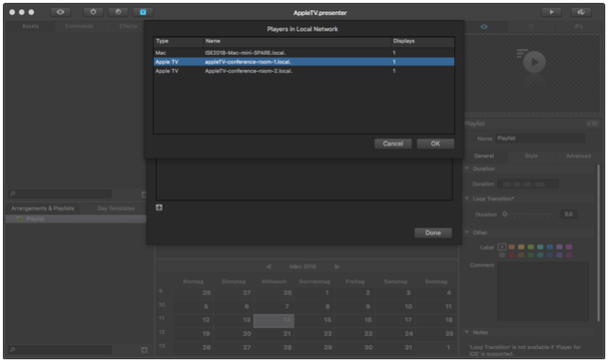
Task: Open the Advanced inspector tab
Action: pyautogui.click(x=578, y=156)
